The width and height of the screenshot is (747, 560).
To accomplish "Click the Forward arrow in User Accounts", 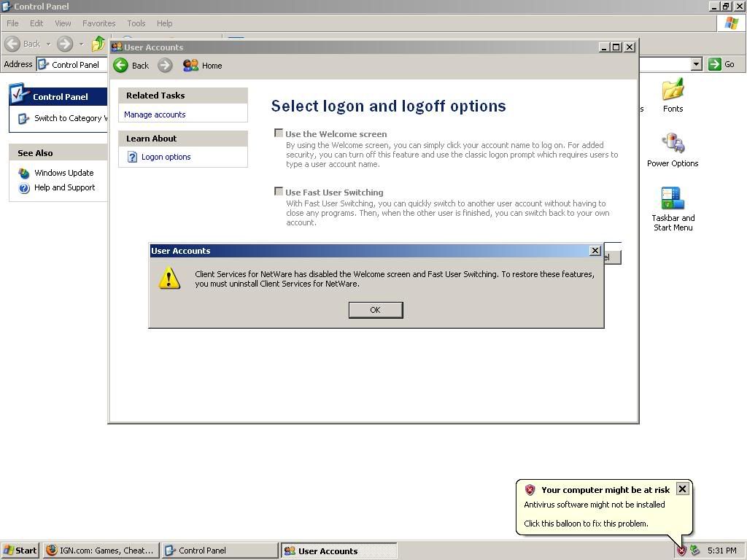I will point(165,65).
